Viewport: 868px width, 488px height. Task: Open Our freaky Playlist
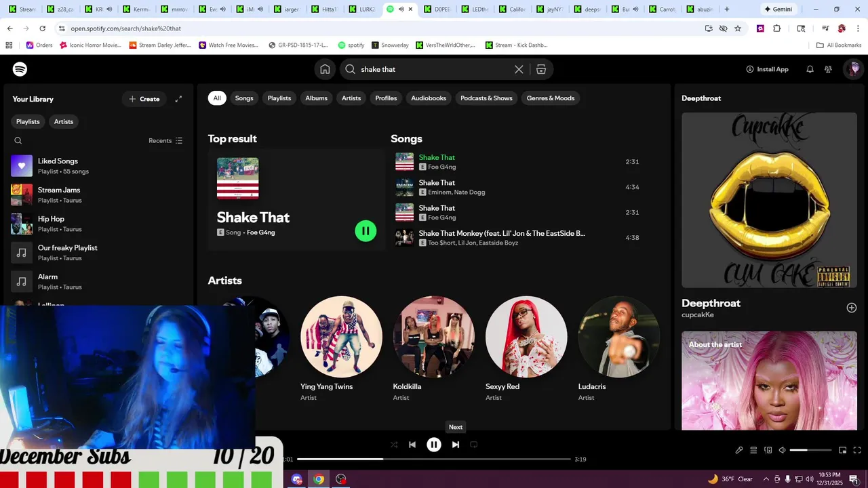coord(97,253)
